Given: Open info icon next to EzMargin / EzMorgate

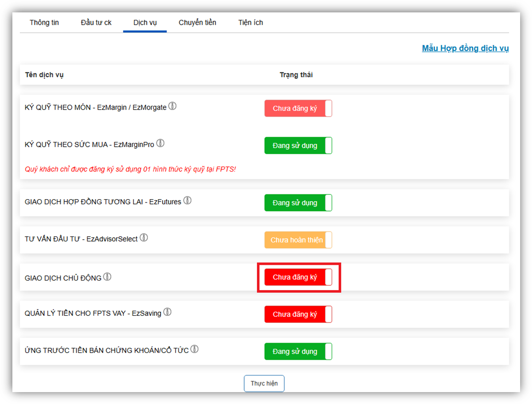Looking at the screenshot, I should point(172,106).
